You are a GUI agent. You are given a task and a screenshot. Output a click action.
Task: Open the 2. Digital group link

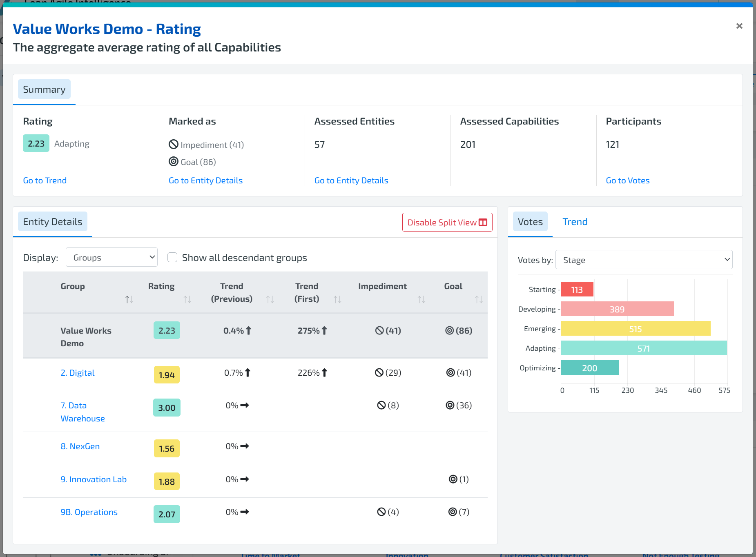(78, 373)
